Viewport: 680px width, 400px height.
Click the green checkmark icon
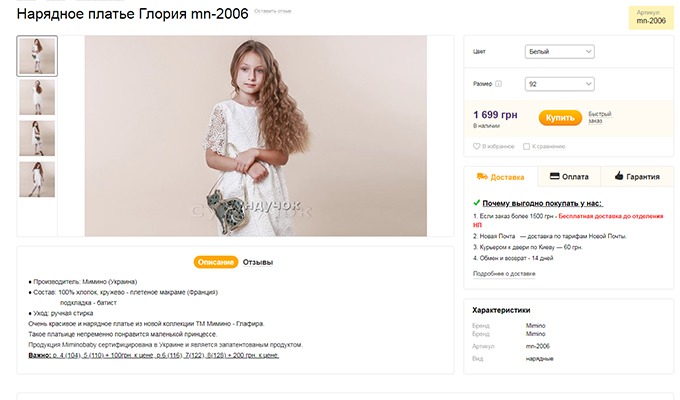click(477, 203)
